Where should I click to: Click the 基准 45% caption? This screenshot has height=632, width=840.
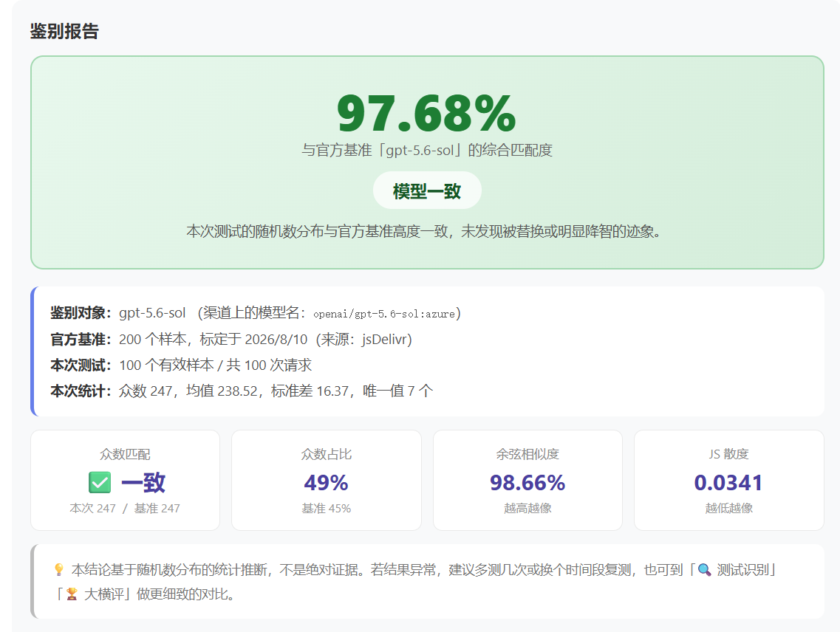click(327, 508)
